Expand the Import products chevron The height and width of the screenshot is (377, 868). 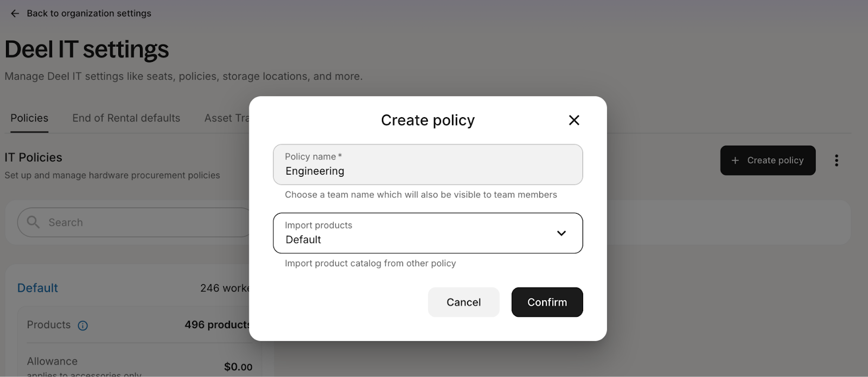(x=561, y=233)
